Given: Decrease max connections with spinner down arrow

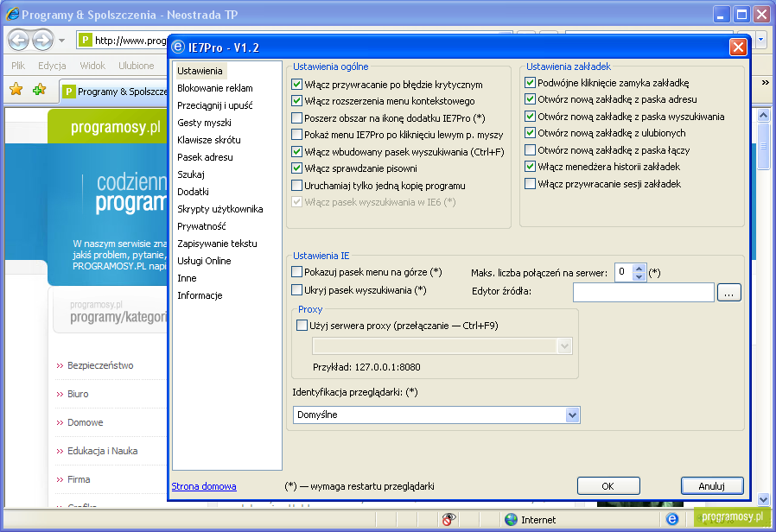Looking at the screenshot, I should [639, 276].
